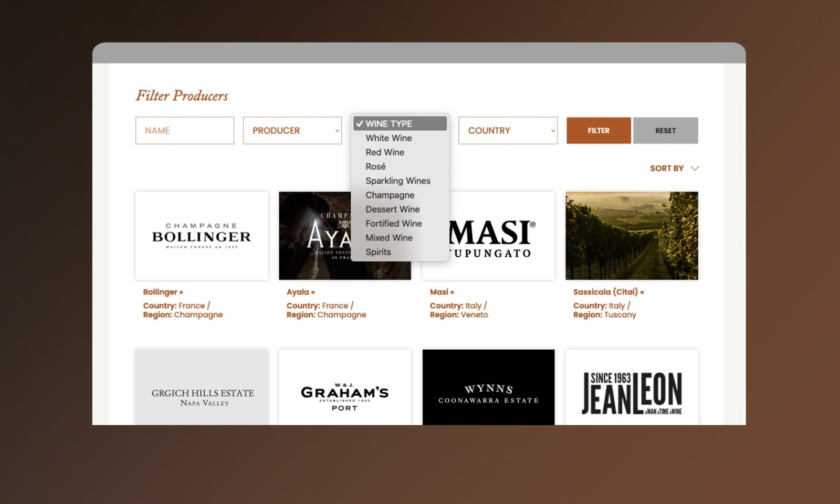Click the Grgich Hills Estate thumbnail
This screenshot has height=504, width=840.
[x=202, y=387]
